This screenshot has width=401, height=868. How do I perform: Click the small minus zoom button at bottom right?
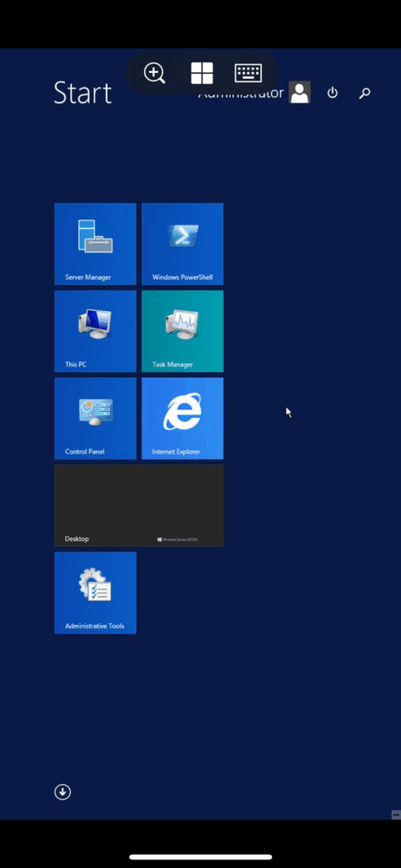(x=395, y=815)
